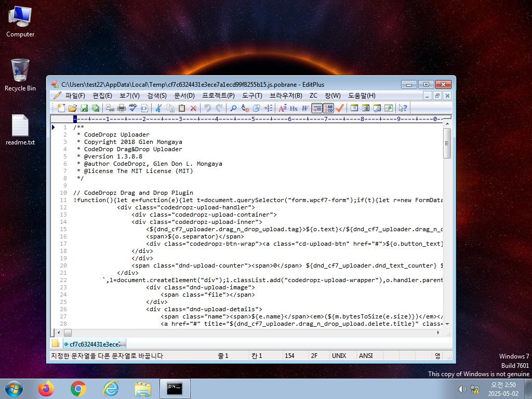The image size is (532, 399).
Task: Open the 브라우저(B) menu
Action: coord(286,96)
